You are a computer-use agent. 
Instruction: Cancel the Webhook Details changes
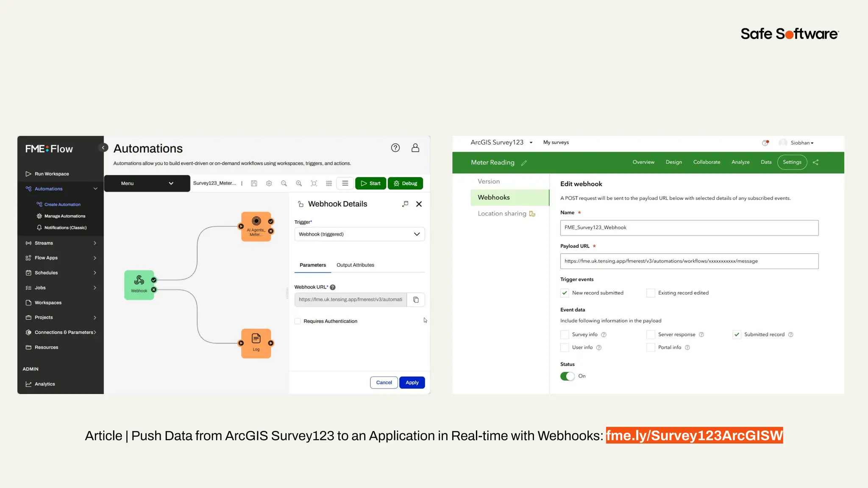[x=384, y=383]
